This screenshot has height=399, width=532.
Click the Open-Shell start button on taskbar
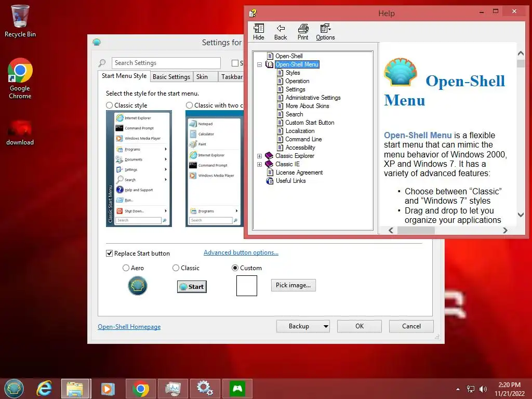click(14, 389)
